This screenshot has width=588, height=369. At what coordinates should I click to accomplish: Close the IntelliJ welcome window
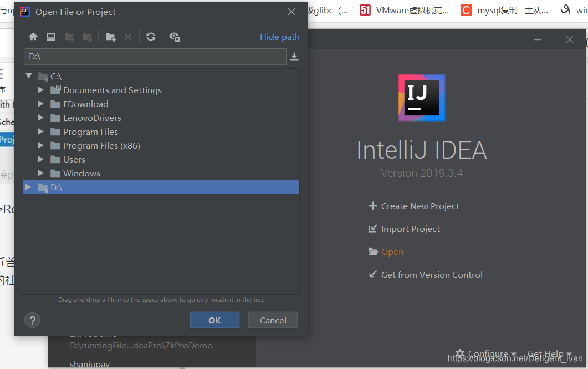(570, 39)
